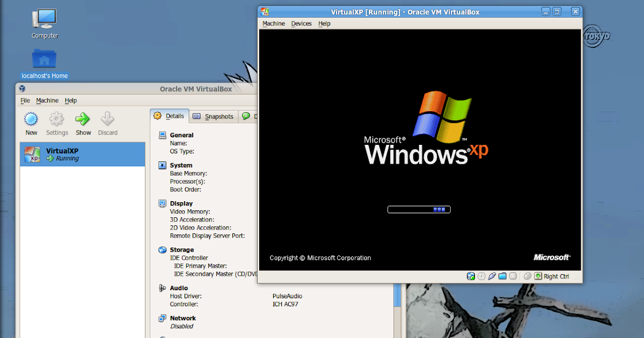Open shared folders icon in VM status bar

pyautogui.click(x=503, y=276)
